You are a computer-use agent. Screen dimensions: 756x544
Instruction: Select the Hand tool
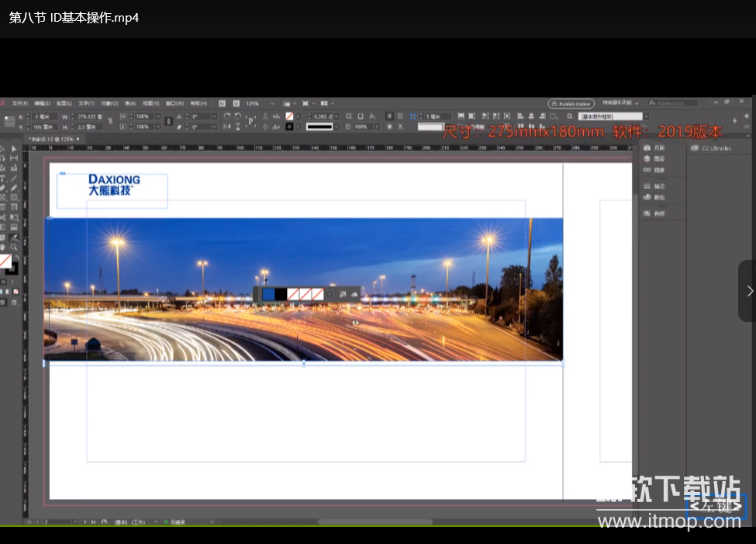(x=3, y=247)
